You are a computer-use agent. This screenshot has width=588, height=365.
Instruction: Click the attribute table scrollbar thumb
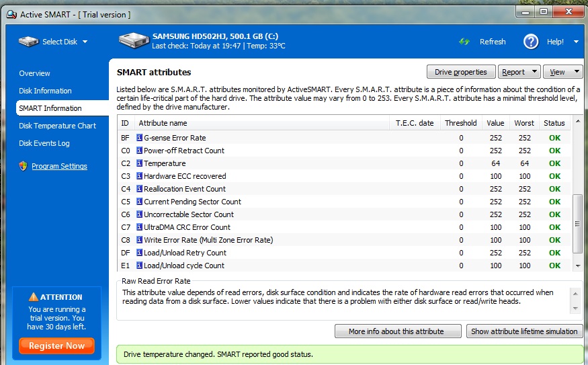578,224
